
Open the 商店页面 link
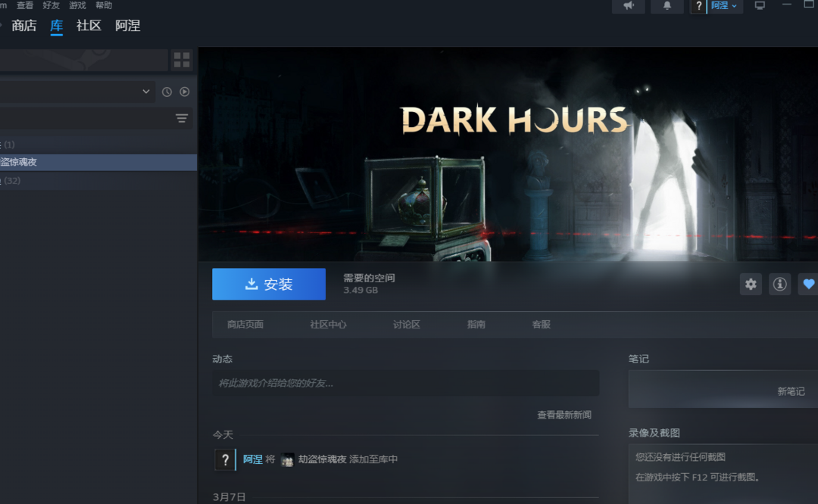245,325
